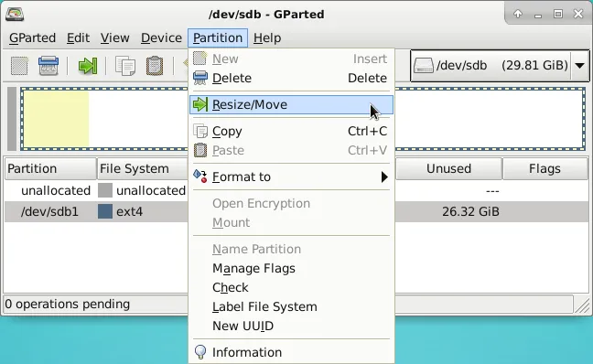Choose Manage Flags menu entry
The image size is (593, 364).
291,268
